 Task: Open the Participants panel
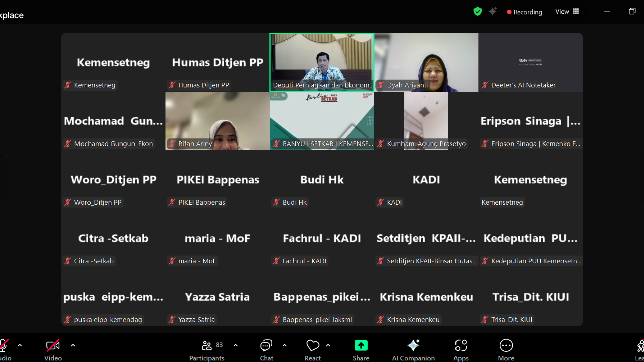pos(207,350)
